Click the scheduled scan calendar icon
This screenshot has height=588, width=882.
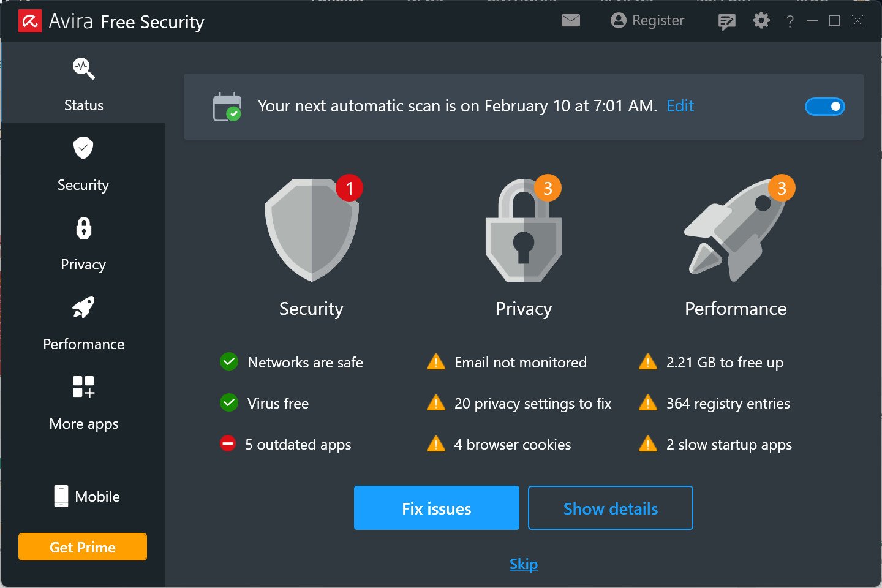click(x=227, y=107)
